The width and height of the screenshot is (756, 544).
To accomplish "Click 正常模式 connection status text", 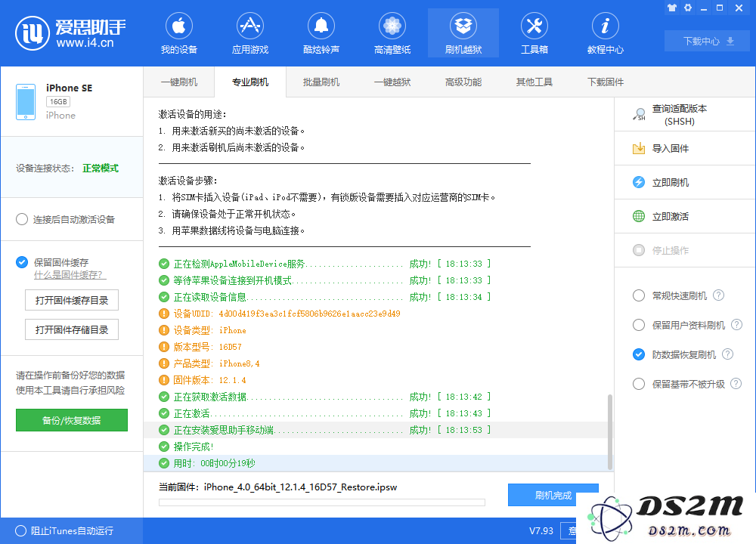I will (x=101, y=168).
